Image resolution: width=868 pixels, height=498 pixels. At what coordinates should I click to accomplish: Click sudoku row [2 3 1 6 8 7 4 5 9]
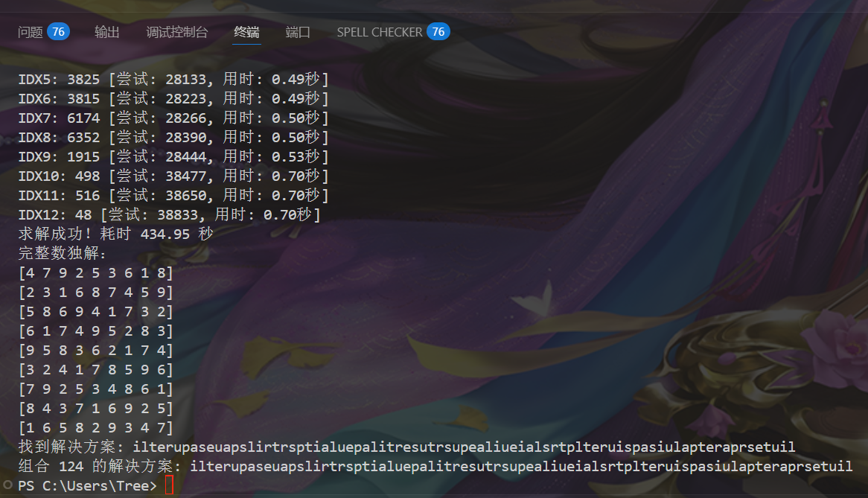pyautogui.click(x=96, y=292)
